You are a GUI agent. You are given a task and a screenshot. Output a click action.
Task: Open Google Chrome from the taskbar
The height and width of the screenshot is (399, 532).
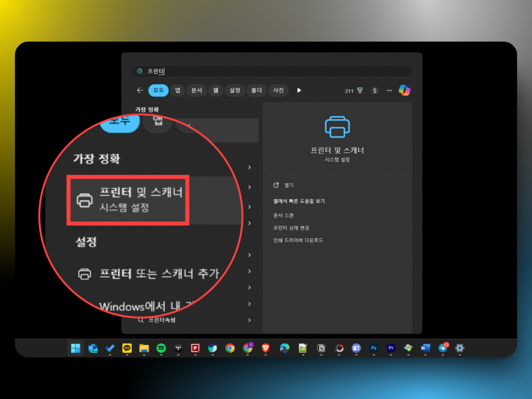pos(230,348)
